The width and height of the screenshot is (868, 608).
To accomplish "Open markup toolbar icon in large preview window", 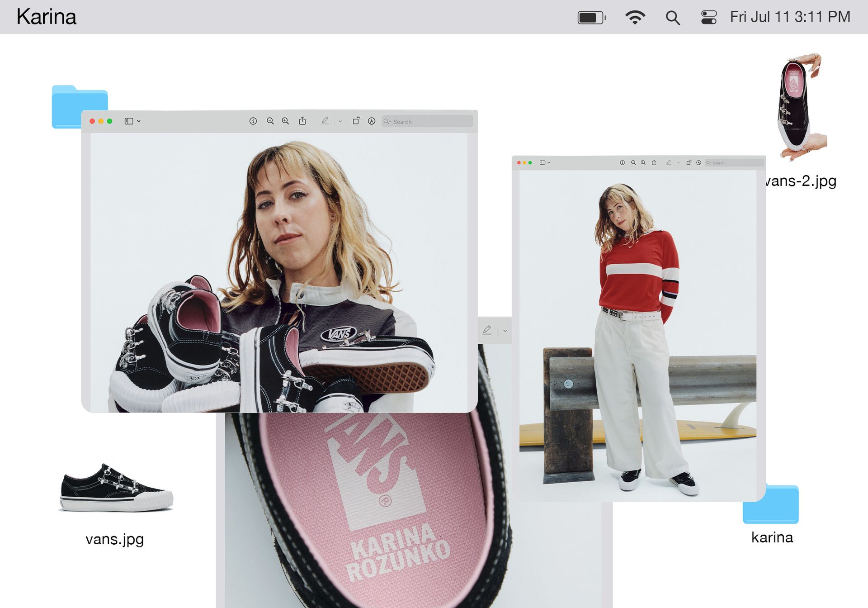I will coord(372,121).
